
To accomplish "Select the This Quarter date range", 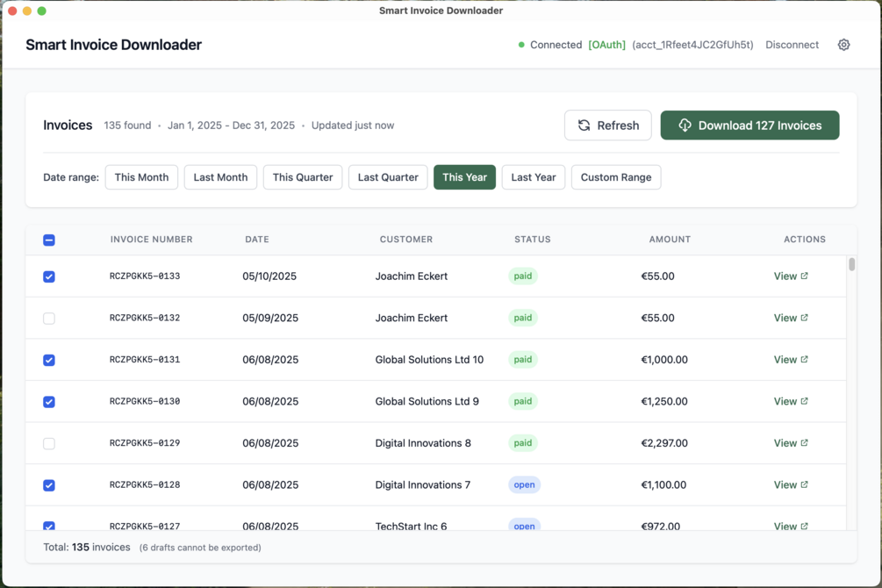I will [x=303, y=177].
